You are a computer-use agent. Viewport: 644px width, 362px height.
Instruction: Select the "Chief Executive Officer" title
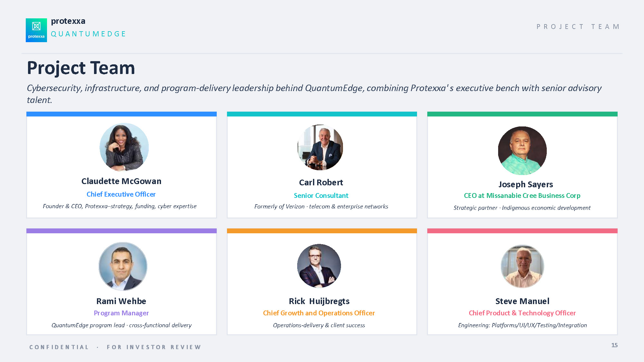click(x=121, y=194)
